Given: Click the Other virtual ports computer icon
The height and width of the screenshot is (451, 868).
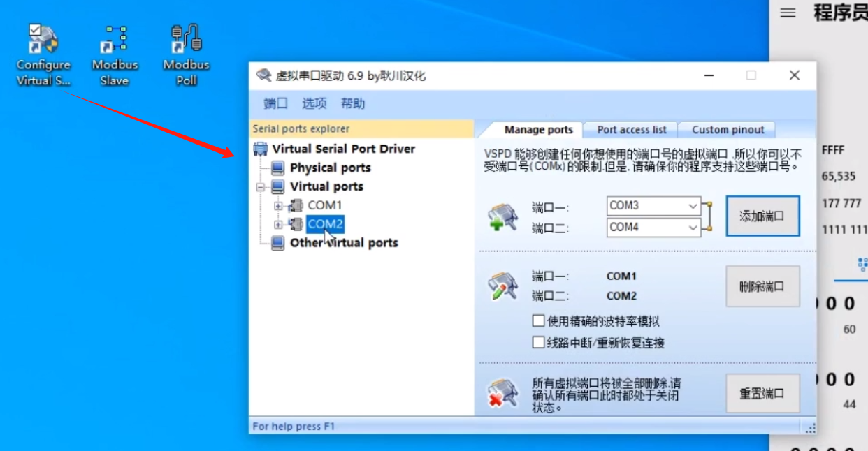Looking at the screenshot, I should [278, 243].
